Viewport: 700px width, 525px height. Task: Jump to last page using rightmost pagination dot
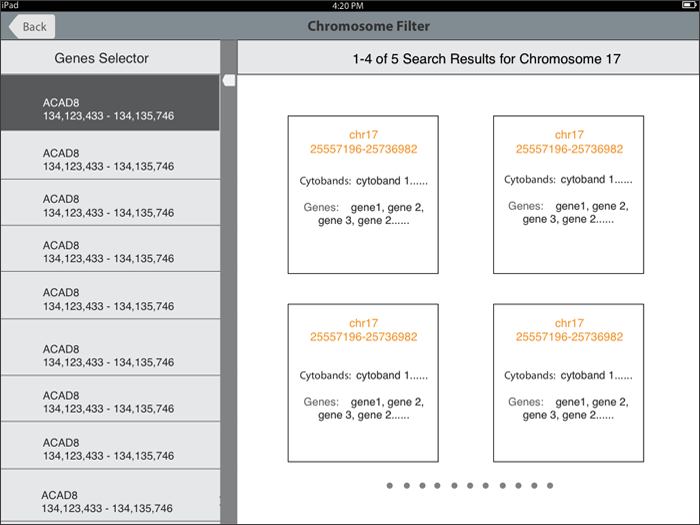(550, 486)
